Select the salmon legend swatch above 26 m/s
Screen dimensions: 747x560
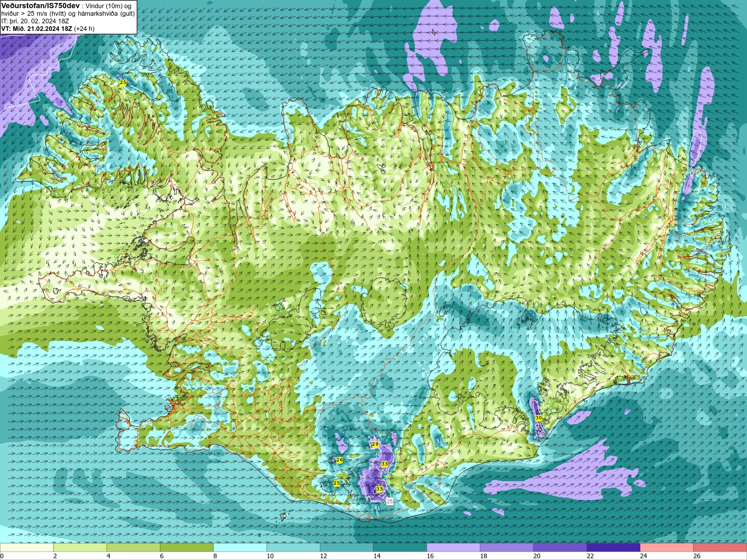point(720,548)
